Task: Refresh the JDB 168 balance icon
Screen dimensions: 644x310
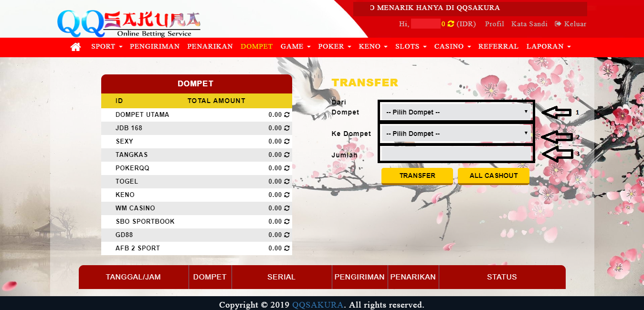Action: (x=287, y=128)
